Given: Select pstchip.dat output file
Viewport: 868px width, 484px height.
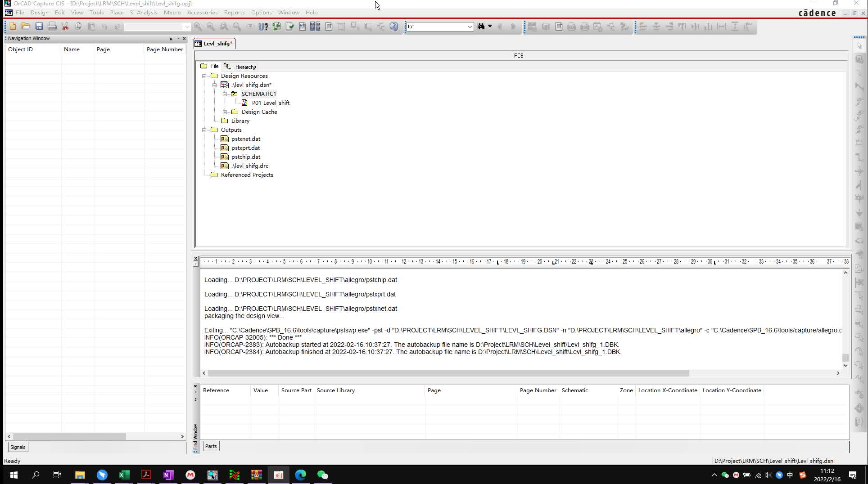Looking at the screenshot, I should (x=245, y=157).
